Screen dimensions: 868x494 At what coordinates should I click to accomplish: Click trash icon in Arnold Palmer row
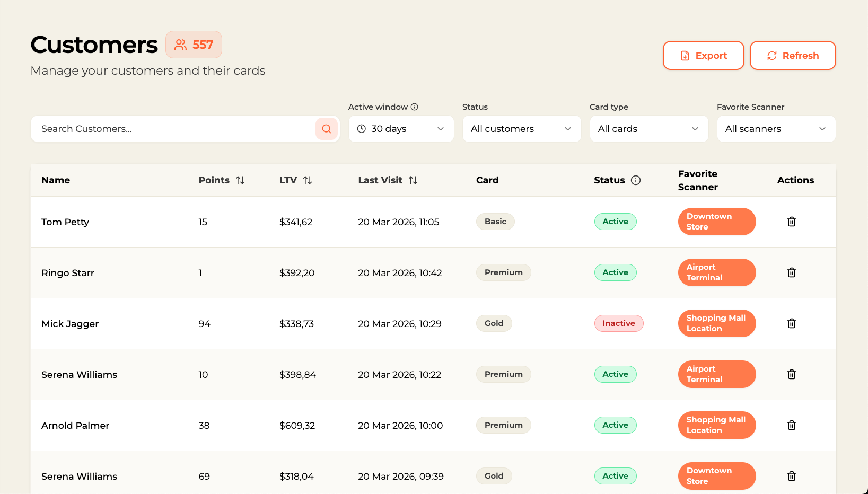click(791, 425)
